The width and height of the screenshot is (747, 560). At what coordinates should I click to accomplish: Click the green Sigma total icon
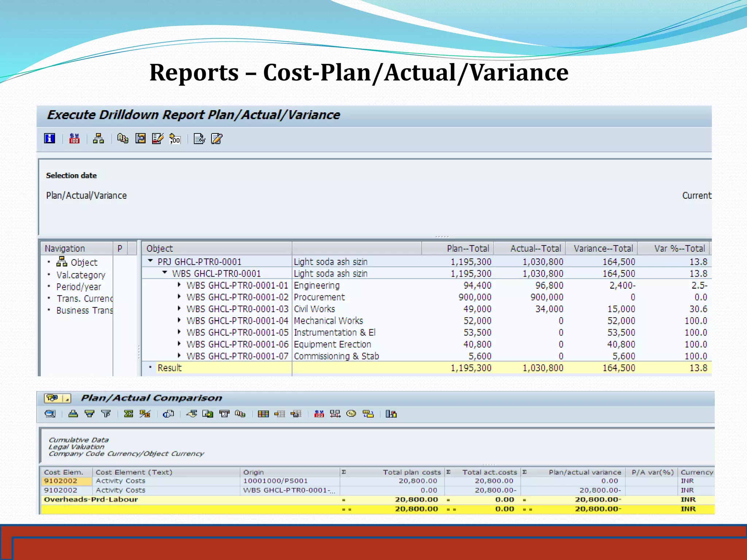(128, 414)
